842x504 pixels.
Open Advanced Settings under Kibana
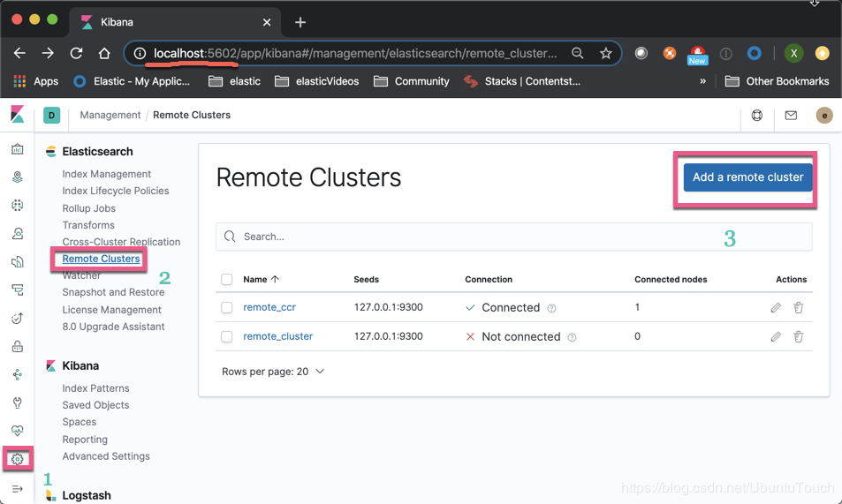pyautogui.click(x=106, y=456)
